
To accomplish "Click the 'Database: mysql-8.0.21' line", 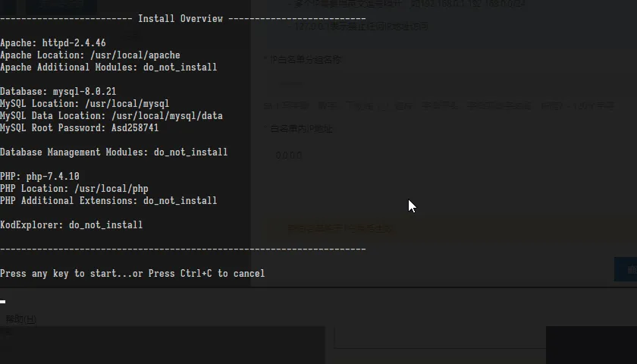I will (x=58, y=92).
